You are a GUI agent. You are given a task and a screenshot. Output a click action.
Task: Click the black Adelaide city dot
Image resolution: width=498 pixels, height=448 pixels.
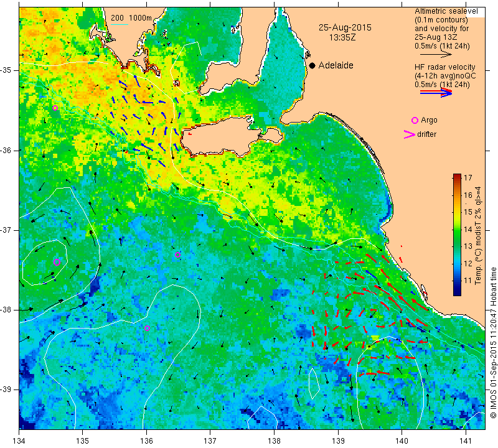coord(312,66)
